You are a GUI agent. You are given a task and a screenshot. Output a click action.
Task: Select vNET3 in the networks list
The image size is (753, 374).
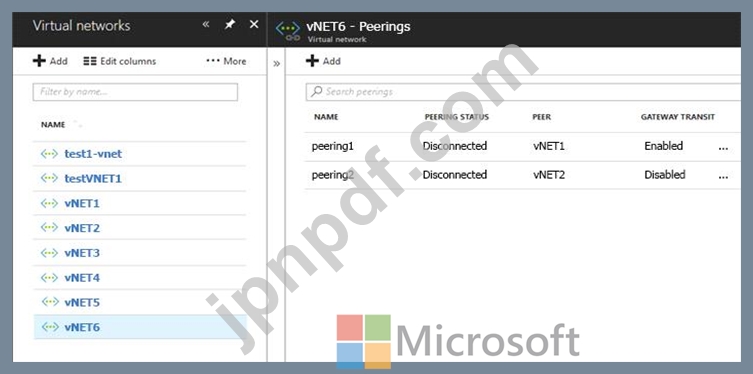pyautogui.click(x=82, y=253)
